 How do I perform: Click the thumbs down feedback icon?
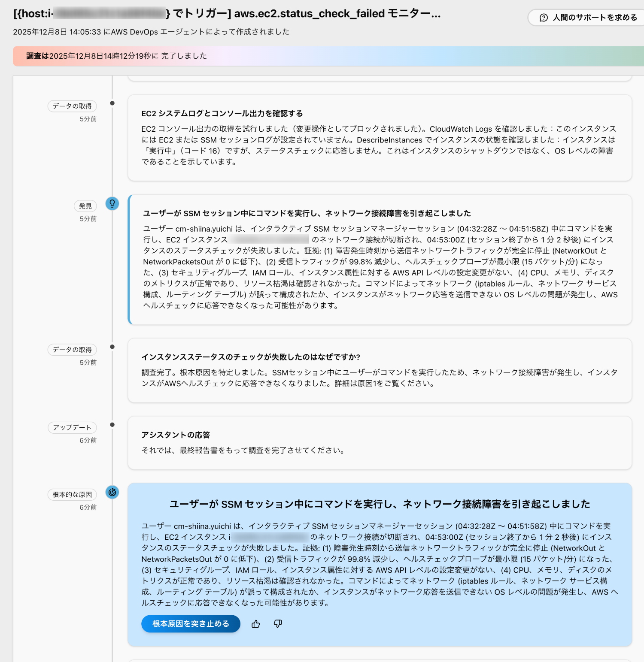click(278, 624)
